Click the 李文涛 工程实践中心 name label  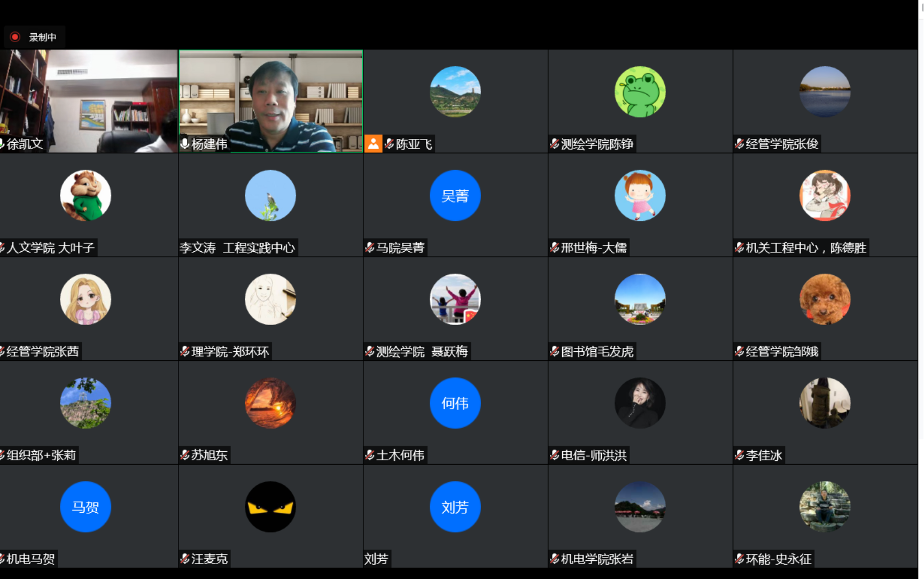(237, 248)
